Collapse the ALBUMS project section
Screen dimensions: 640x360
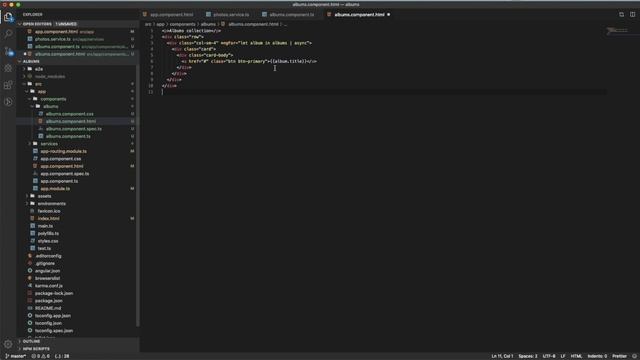[20, 61]
